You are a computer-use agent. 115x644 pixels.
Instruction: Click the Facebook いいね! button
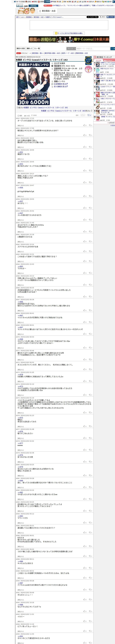110,17
